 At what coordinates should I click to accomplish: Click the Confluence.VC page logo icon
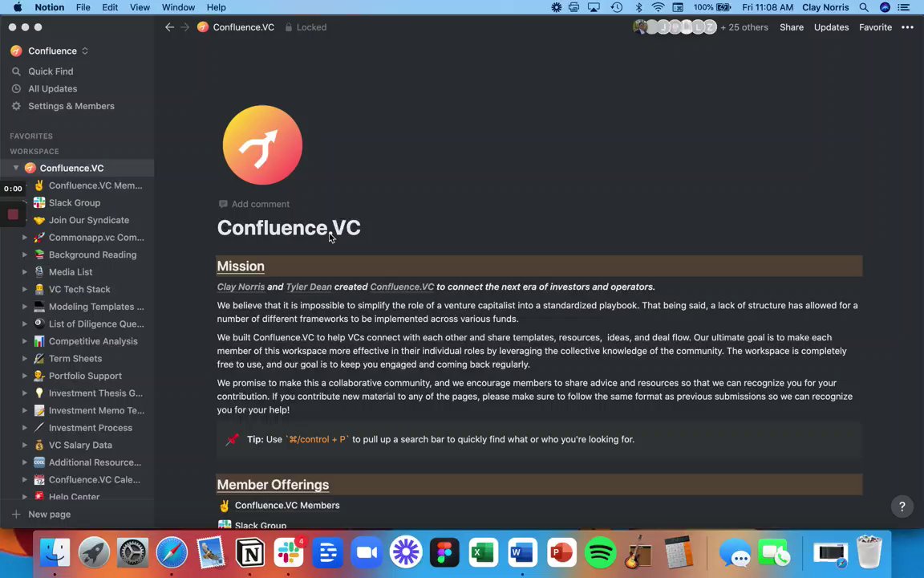tap(262, 145)
